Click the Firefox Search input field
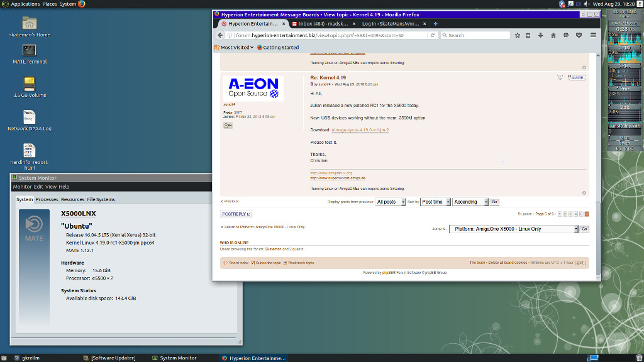Screen dimensions: 644x362 point(475,35)
